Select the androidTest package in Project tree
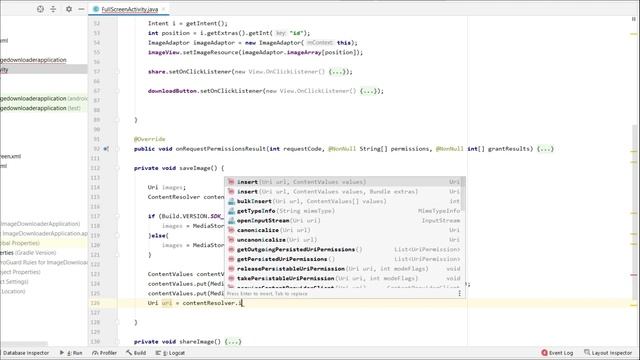This screenshot has height=360, width=640. [44, 98]
